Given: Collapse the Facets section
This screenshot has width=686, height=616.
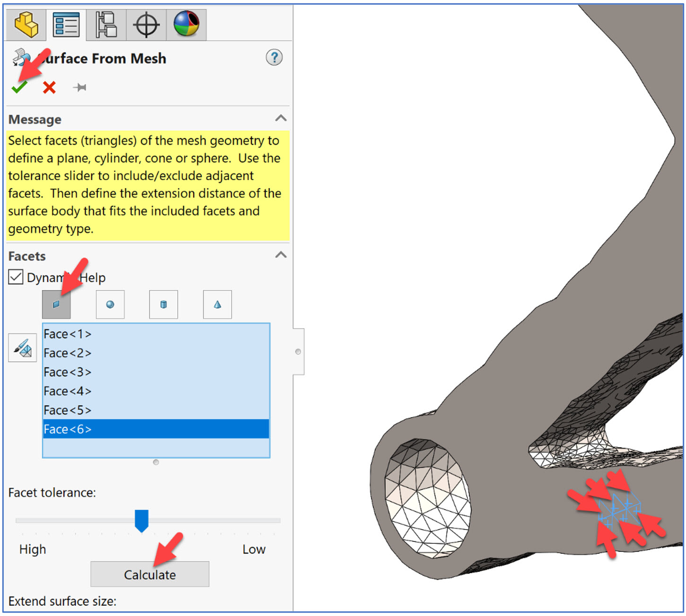Looking at the screenshot, I should coord(281,255).
